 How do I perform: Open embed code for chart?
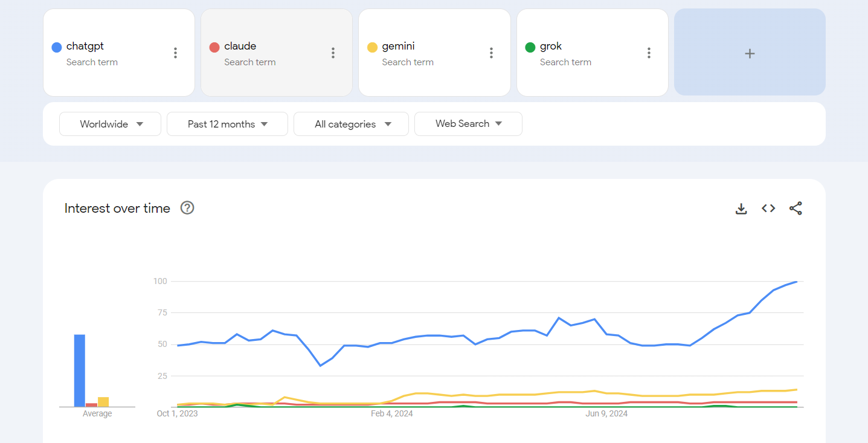[768, 209]
